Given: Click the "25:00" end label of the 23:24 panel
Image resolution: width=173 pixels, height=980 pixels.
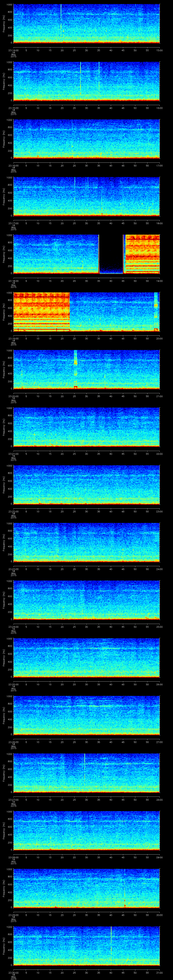Looking at the screenshot, I should [160, 627].
